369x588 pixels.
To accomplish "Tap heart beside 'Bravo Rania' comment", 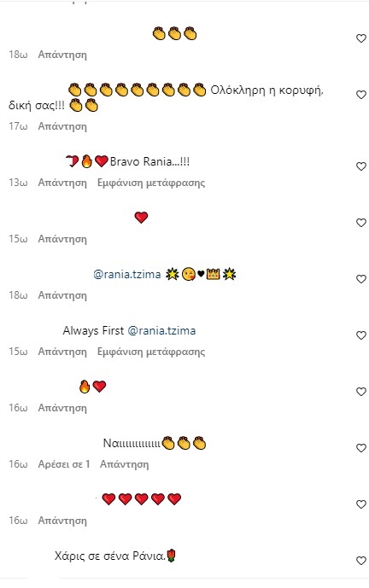I will 360,166.
